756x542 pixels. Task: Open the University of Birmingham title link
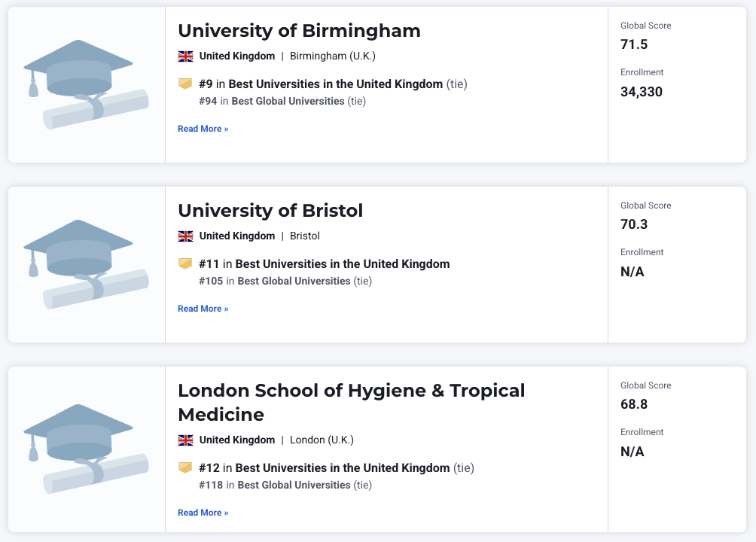click(299, 31)
